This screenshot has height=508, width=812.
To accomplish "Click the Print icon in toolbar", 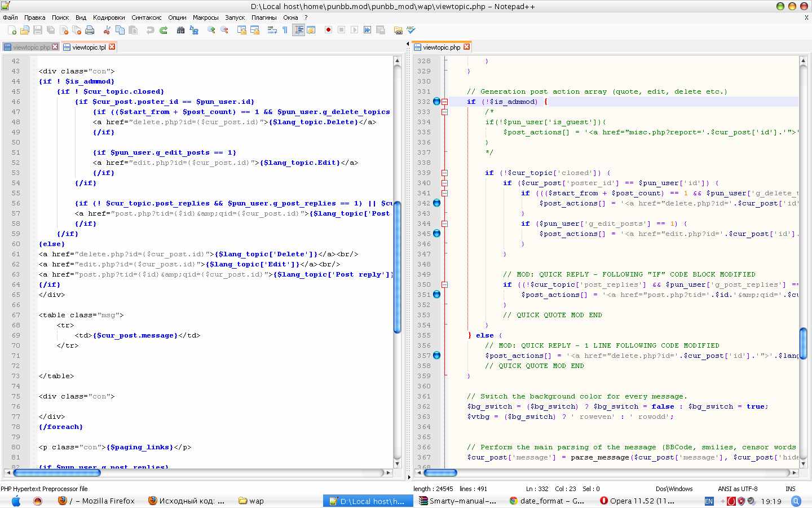I will click(x=90, y=30).
